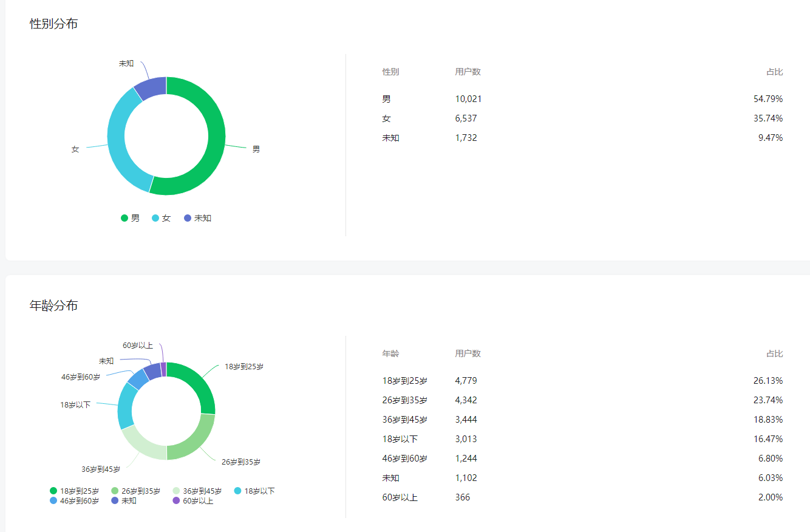
Task: Select the 46岁到60岁 row label in age table
Action: 404,459
